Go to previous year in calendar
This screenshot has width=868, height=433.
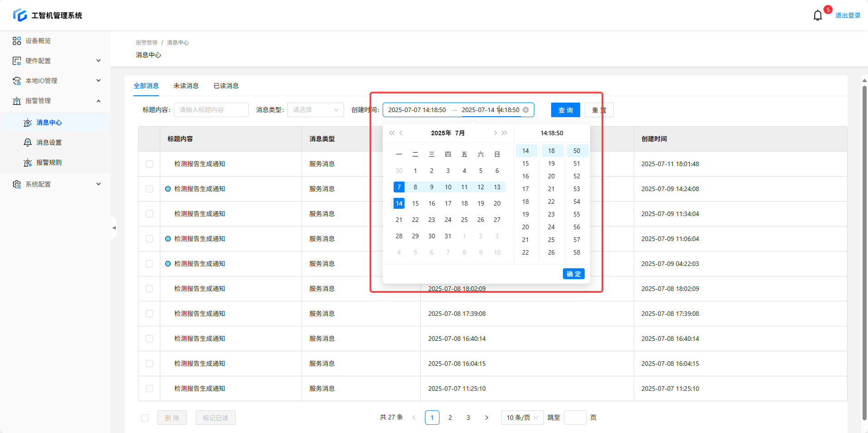[392, 133]
